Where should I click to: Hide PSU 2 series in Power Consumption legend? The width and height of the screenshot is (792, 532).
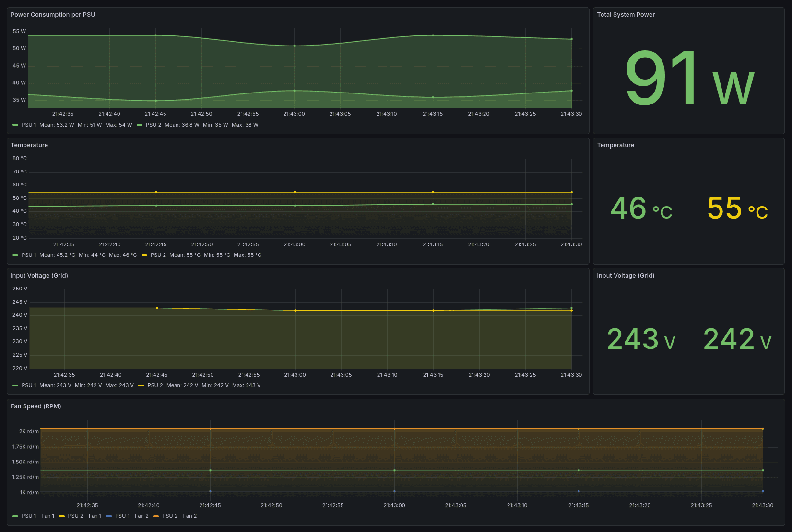(153, 125)
